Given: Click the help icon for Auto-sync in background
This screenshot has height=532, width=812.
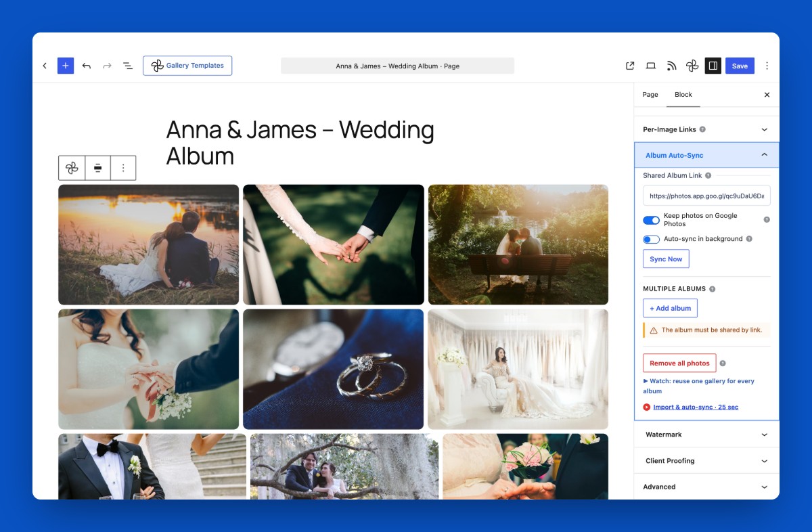Looking at the screenshot, I should [x=749, y=239].
